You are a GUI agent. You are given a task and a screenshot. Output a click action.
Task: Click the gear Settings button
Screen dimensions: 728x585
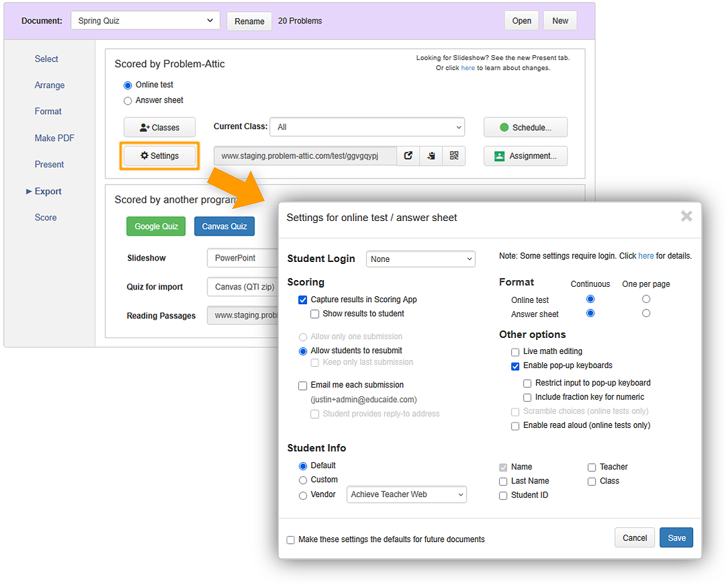click(x=160, y=156)
